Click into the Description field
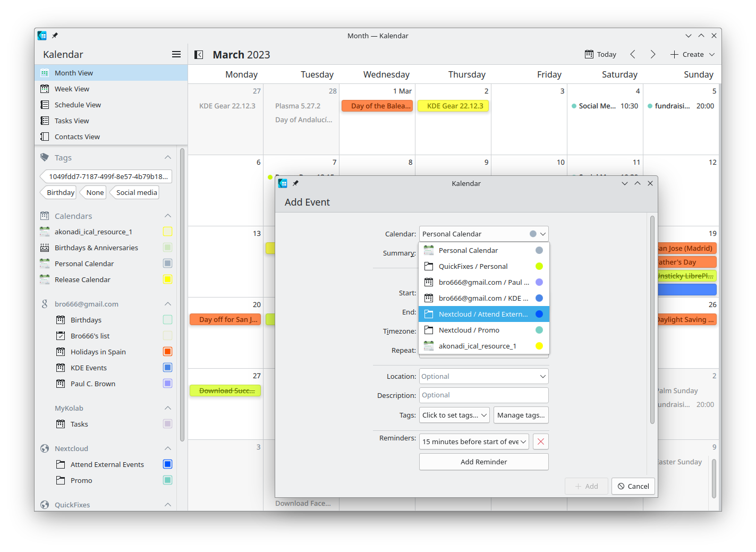Screen dimensions: 756x552 tap(483, 395)
